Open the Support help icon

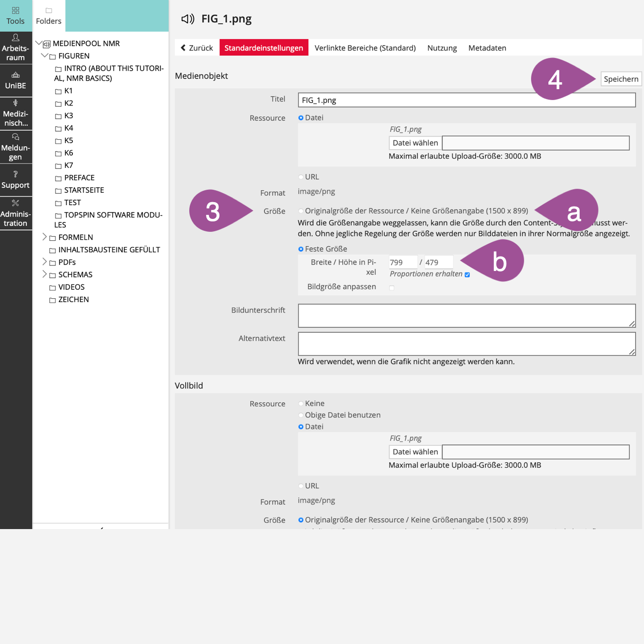pyautogui.click(x=15, y=174)
